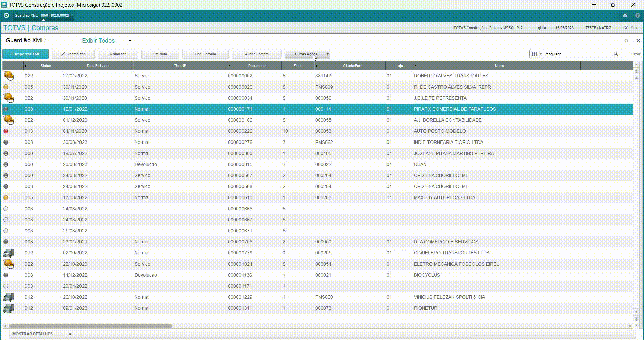Click the Importar XML button
The image size is (644, 340).
pos(25,54)
